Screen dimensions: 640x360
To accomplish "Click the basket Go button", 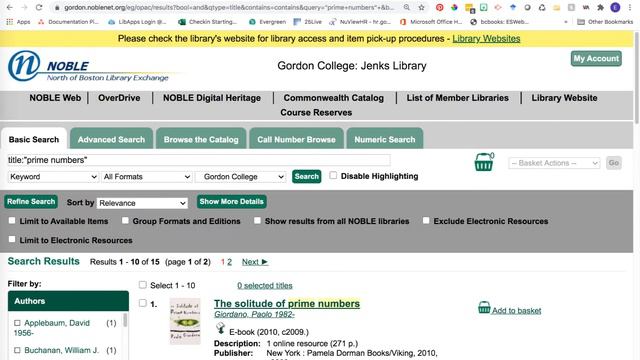I will pos(613,163).
